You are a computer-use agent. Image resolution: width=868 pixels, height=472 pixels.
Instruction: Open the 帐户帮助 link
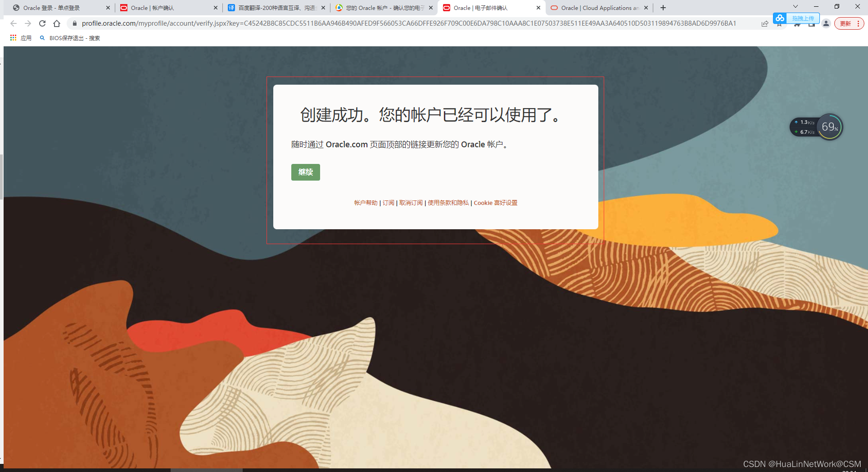point(365,203)
